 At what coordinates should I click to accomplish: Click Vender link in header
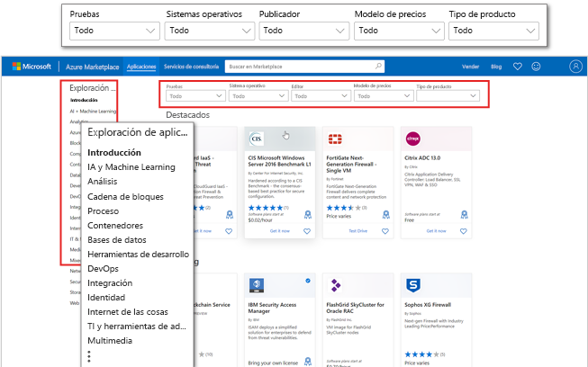coord(470,67)
